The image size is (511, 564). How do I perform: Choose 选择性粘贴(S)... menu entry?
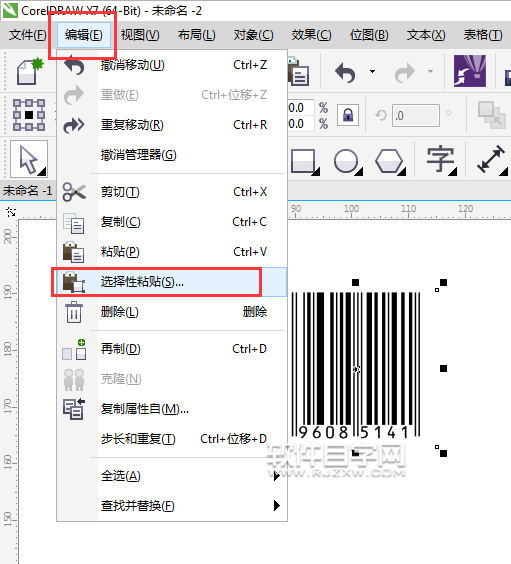pos(172,282)
